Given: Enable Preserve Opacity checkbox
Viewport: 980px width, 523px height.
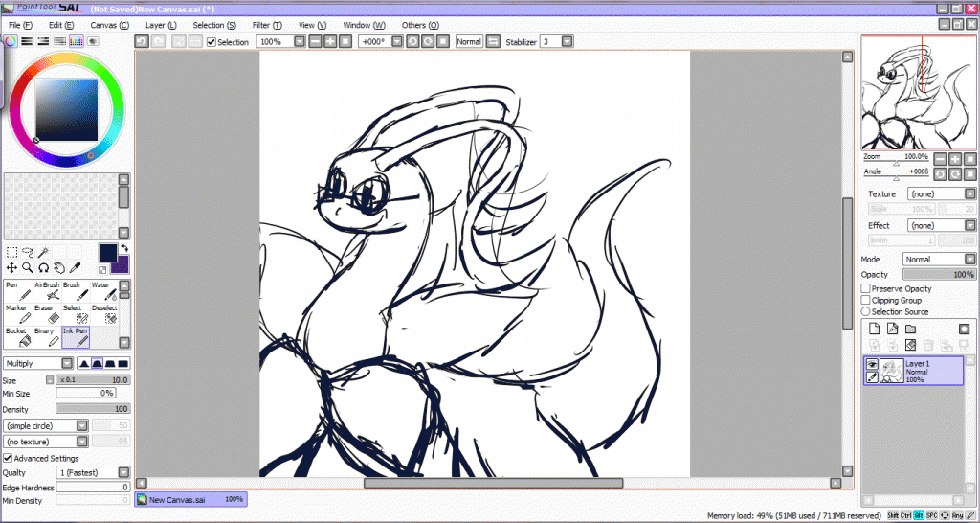Looking at the screenshot, I should click(866, 288).
